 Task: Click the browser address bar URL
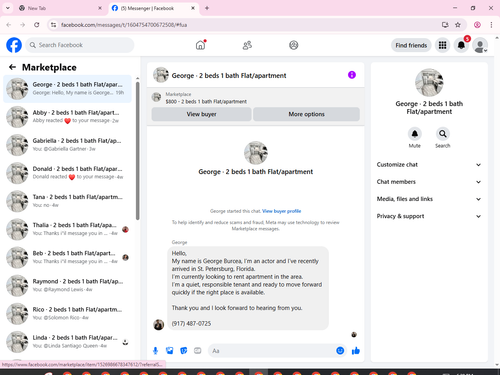124,25
